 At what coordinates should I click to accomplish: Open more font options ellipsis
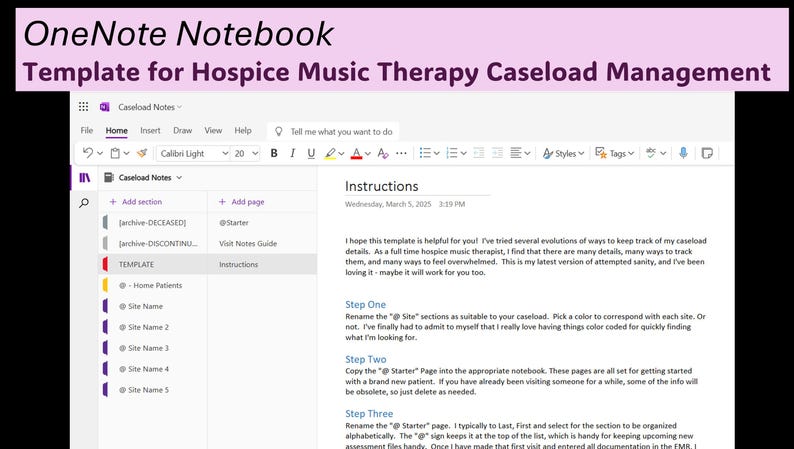coord(401,153)
